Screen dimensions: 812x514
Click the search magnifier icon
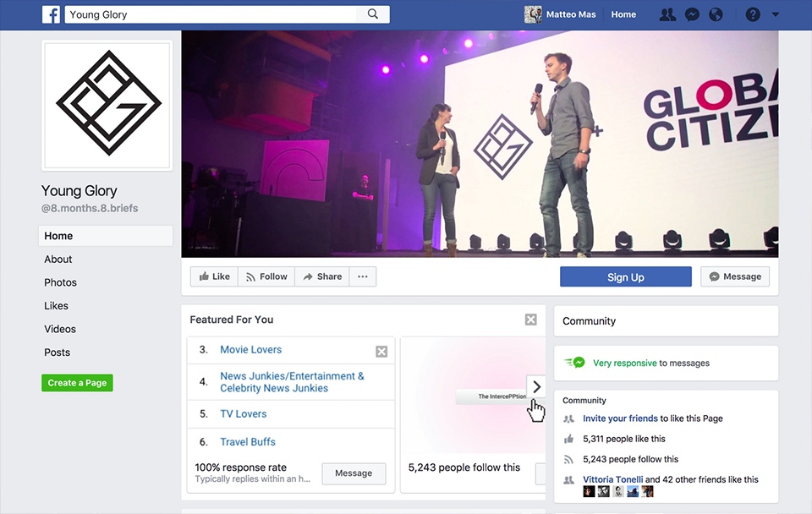[373, 14]
